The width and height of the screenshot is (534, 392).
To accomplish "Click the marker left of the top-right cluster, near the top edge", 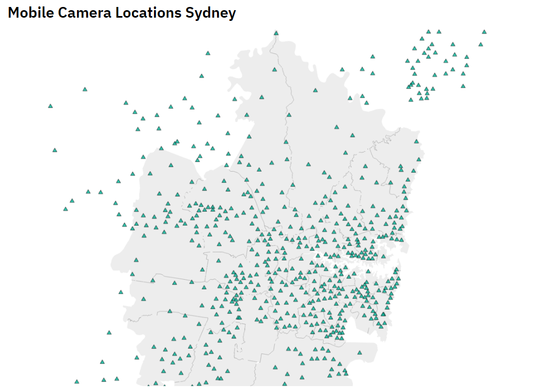I will (373, 56).
